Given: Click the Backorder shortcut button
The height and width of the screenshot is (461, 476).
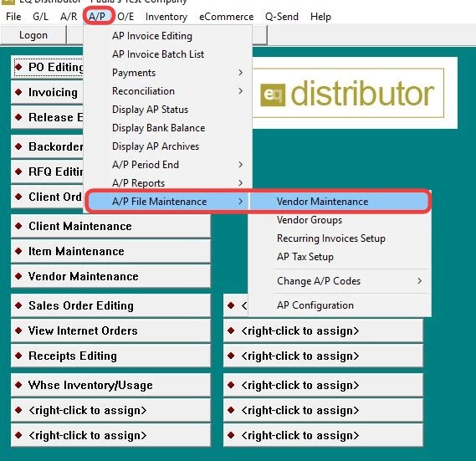Looking at the screenshot, I should pos(48,146).
